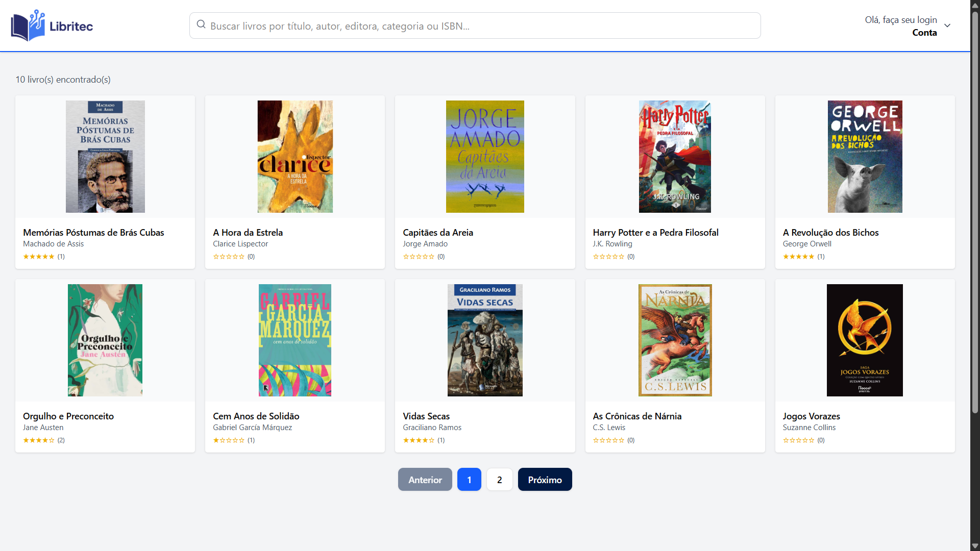
Task: Click the star rating for Harry Potter
Action: pyautogui.click(x=608, y=257)
